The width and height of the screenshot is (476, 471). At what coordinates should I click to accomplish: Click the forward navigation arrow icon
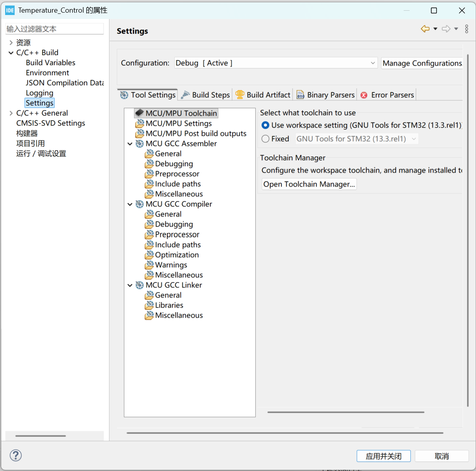tap(446, 29)
